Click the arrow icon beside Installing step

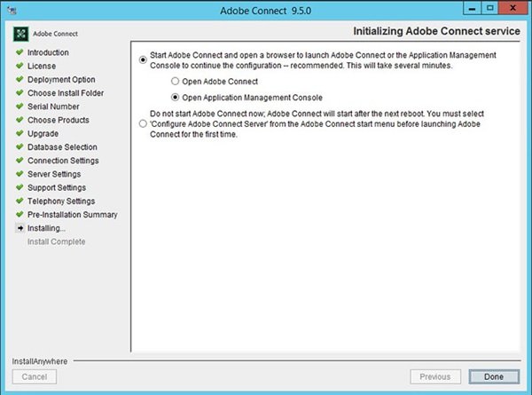pos(19,228)
